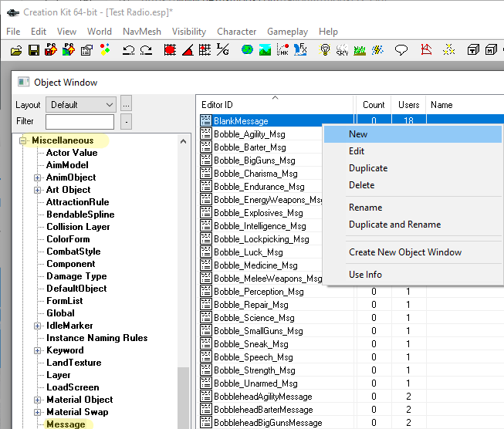Expand the IdleMarker tree node
The height and width of the screenshot is (429, 504).
(37, 326)
